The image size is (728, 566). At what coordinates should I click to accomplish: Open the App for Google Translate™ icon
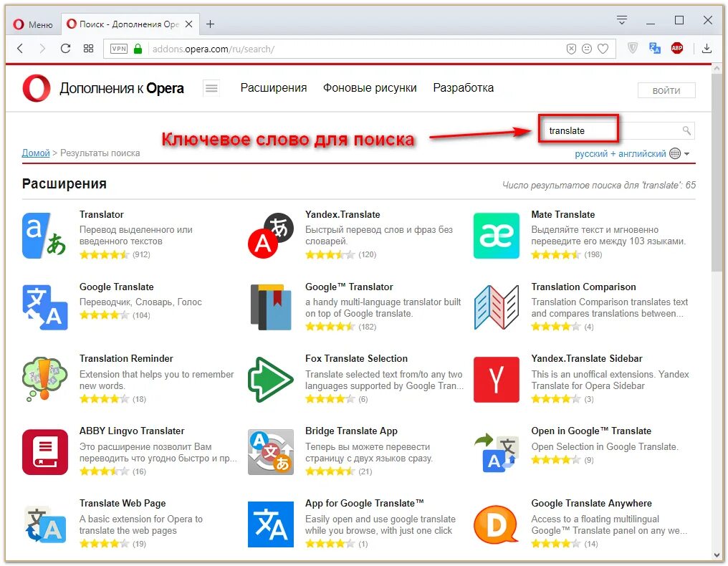tap(271, 524)
